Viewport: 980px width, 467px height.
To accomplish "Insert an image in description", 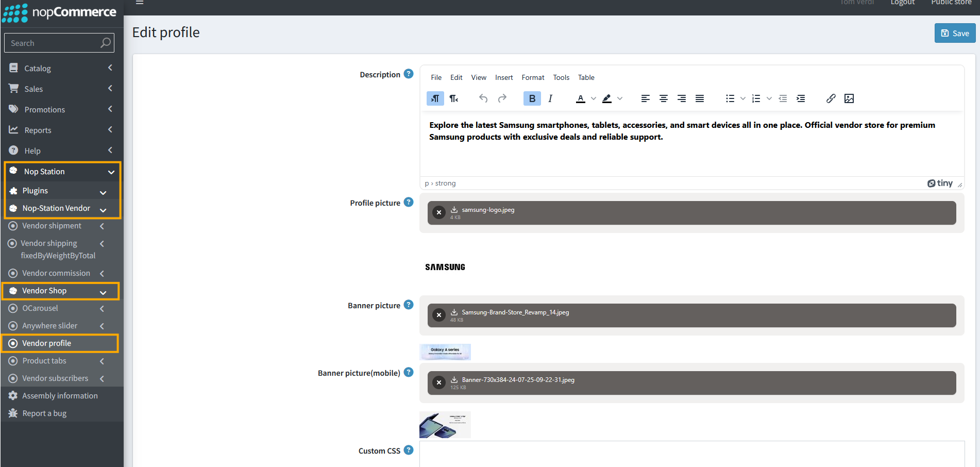I will 849,98.
